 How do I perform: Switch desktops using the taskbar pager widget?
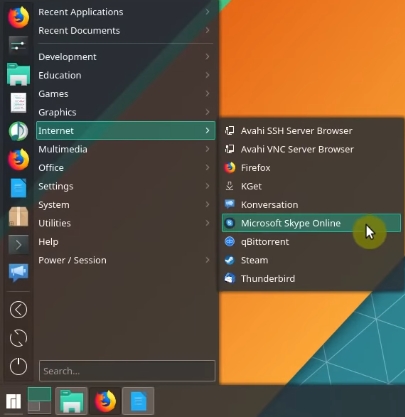pyautogui.click(x=39, y=401)
